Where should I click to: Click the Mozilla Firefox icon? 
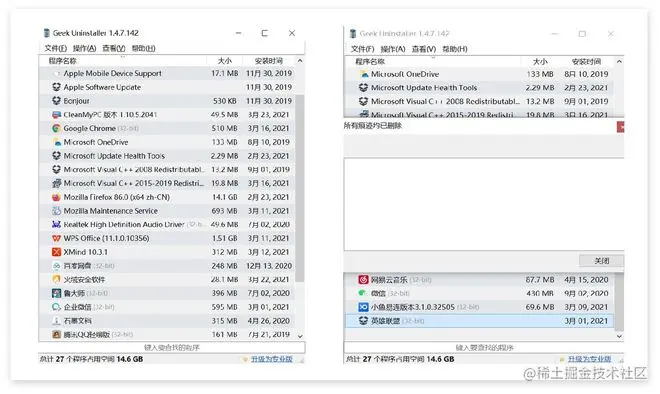point(56,197)
